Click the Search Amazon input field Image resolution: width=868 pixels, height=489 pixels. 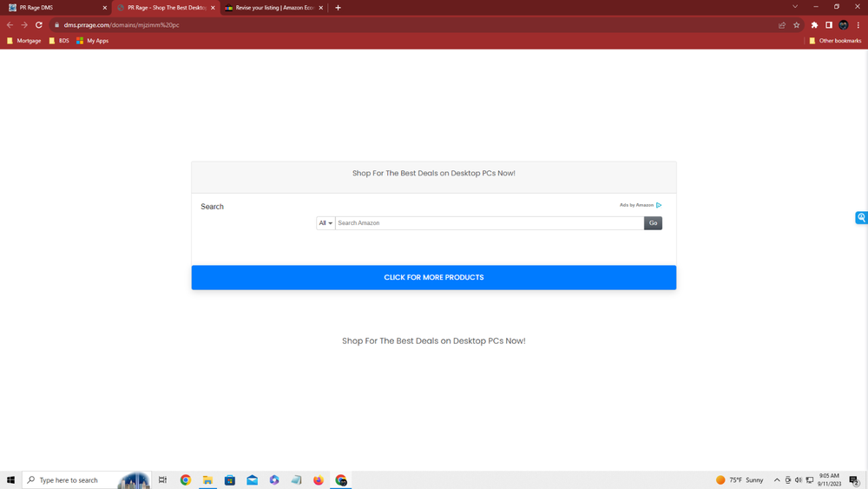(x=490, y=223)
